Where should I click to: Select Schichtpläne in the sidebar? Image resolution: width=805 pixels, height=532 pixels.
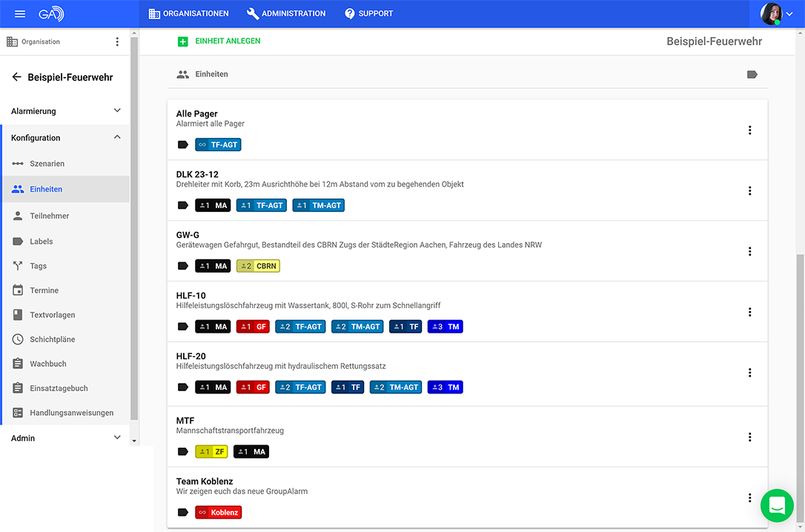[53, 339]
